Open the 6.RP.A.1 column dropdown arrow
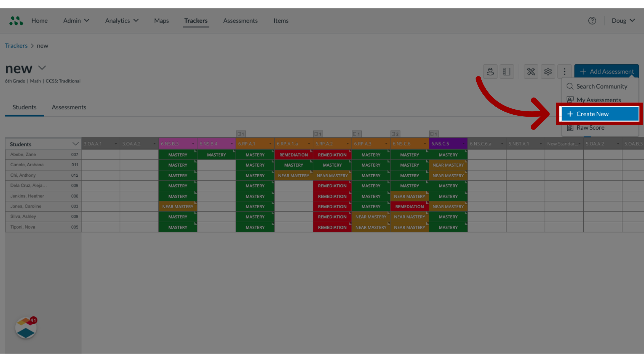This screenshot has height=362, width=644. tap(270, 144)
